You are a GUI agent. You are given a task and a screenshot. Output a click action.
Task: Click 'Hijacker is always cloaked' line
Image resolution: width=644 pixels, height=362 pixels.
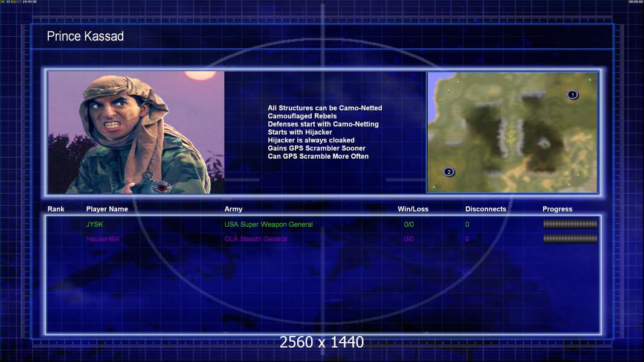pyautogui.click(x=311, y=140)
